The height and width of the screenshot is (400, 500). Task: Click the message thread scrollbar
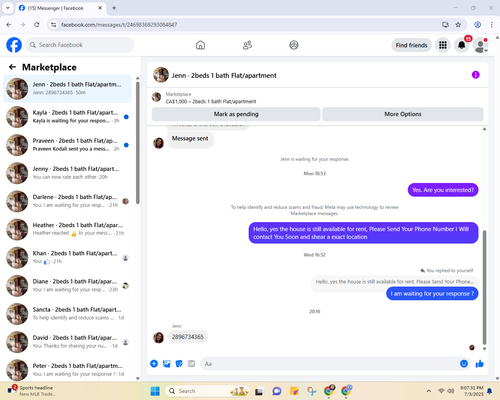click(484, 287)
